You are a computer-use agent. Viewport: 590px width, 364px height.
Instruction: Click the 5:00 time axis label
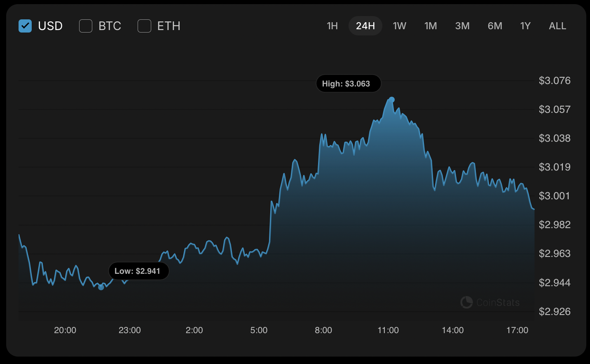[259, 330]
